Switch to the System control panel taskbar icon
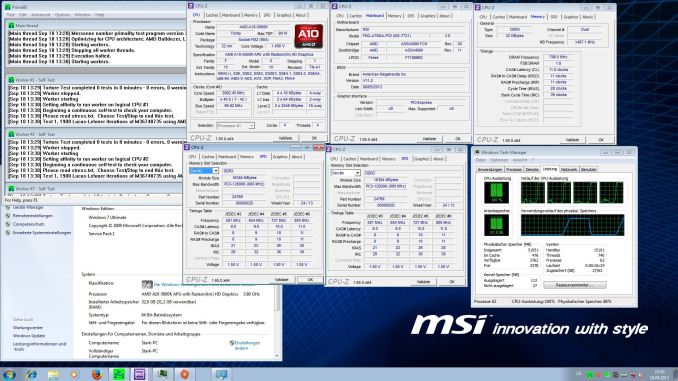The image size is (678, 381). pos(221,374)
